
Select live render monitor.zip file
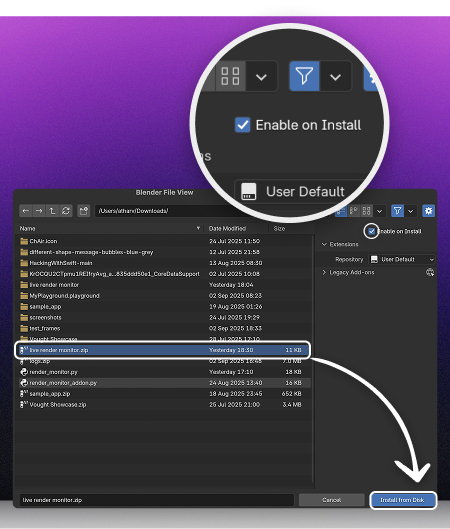click(x=164, y=350)
